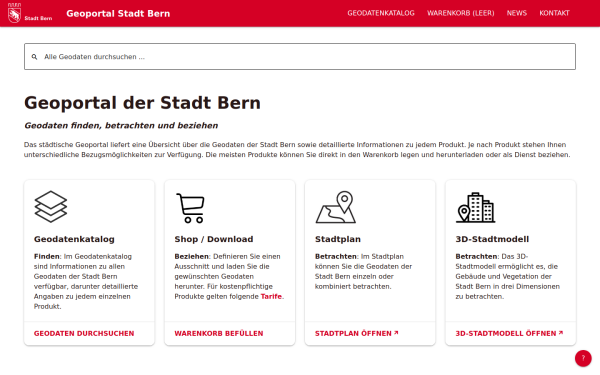Image resolution: width=600 pixels, height=375 pixels.
Task: Click the subtitle Geodaten finden, betrachten und beziehen
Action: point(121,126)
